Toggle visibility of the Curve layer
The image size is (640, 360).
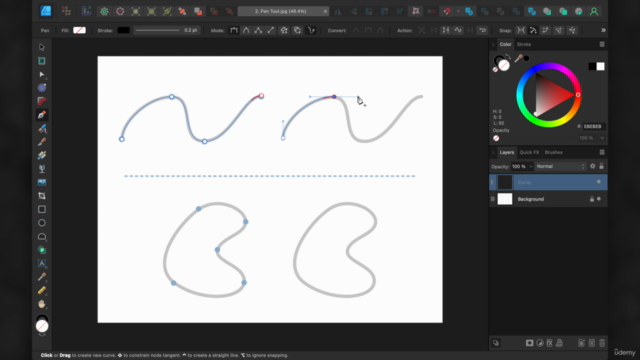pyautogui.click(x=599, y=182)
